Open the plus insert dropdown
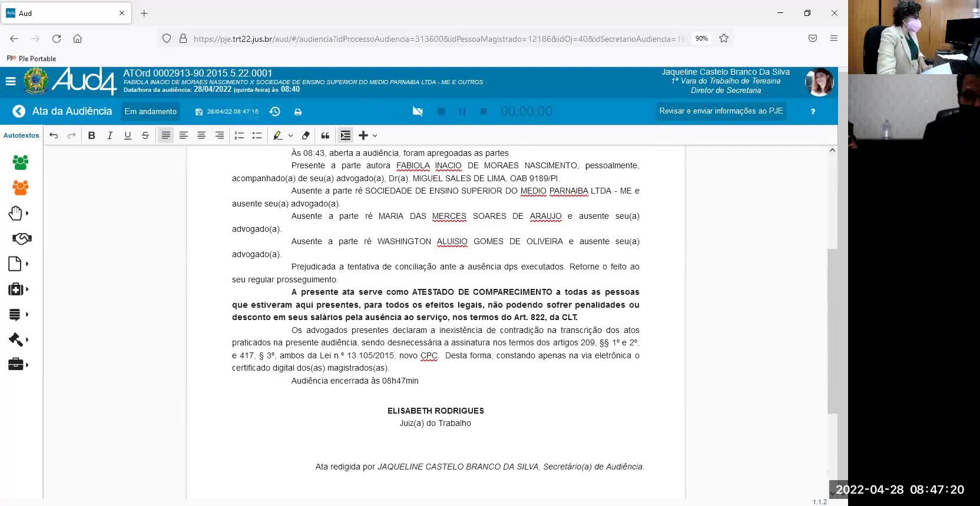This screenshot has height=506, width=980. [x=367, y=135]
